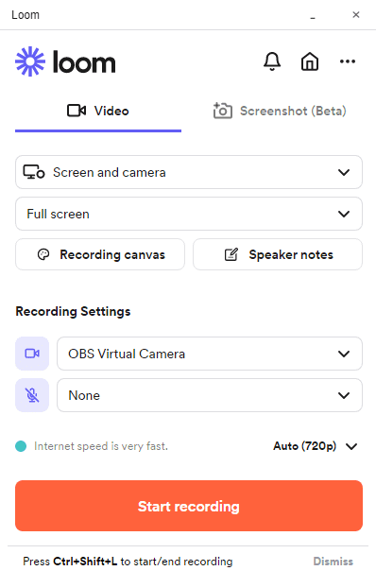Click the Ctrl+Shift+L shortcut text
376x588 pixels.
[85, 562]
